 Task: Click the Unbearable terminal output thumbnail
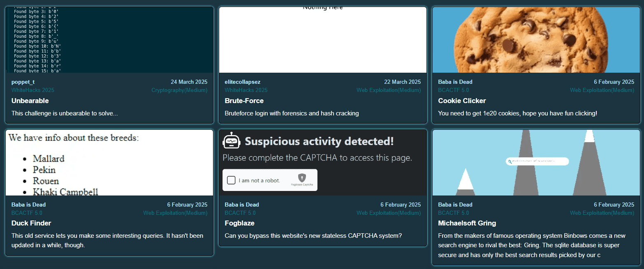pyautogui.click(x=109, y=40)
